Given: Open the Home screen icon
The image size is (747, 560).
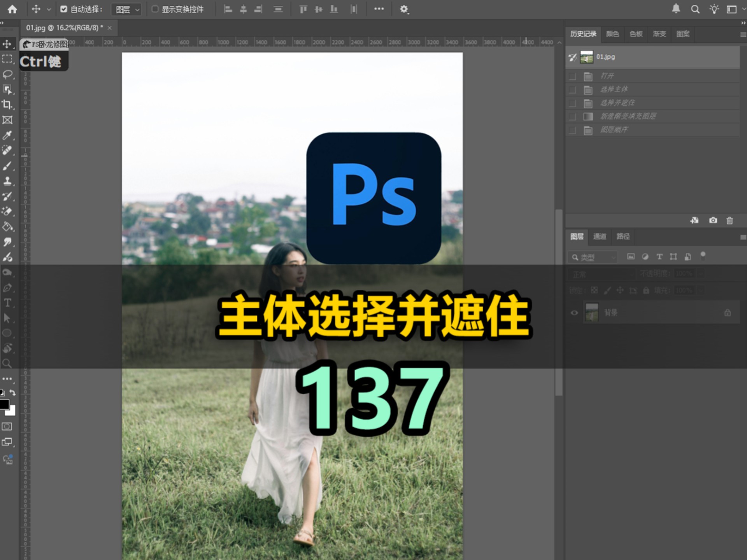Looking at the screenshot, I should pyautogui.click(x=12, y=9).
